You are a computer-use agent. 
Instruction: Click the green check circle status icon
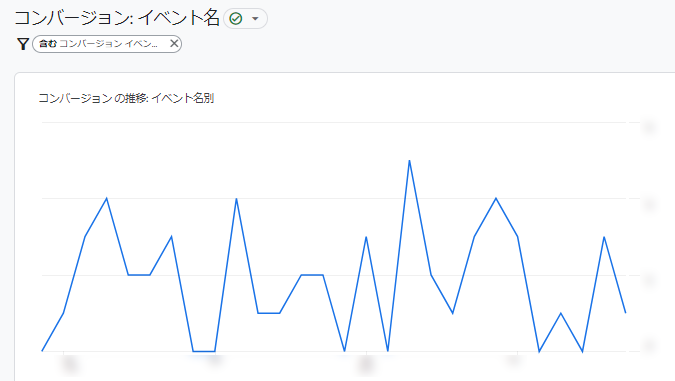pos(235,19)
